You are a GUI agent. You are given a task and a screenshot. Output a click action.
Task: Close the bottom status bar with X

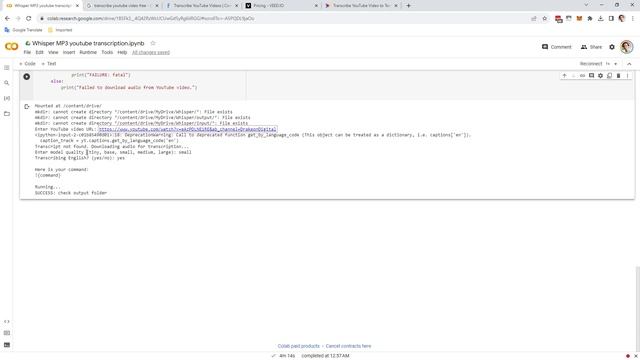pos(636,356)
